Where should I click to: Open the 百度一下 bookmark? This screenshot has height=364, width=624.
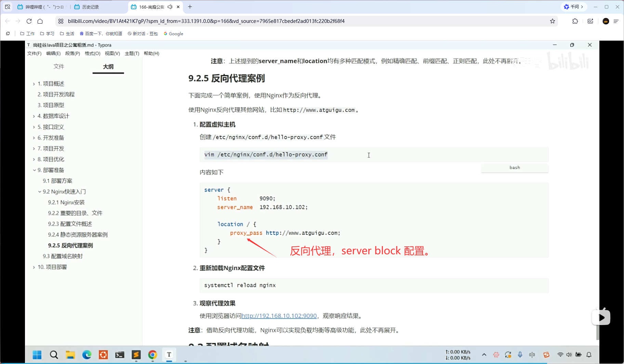[101, 33]
